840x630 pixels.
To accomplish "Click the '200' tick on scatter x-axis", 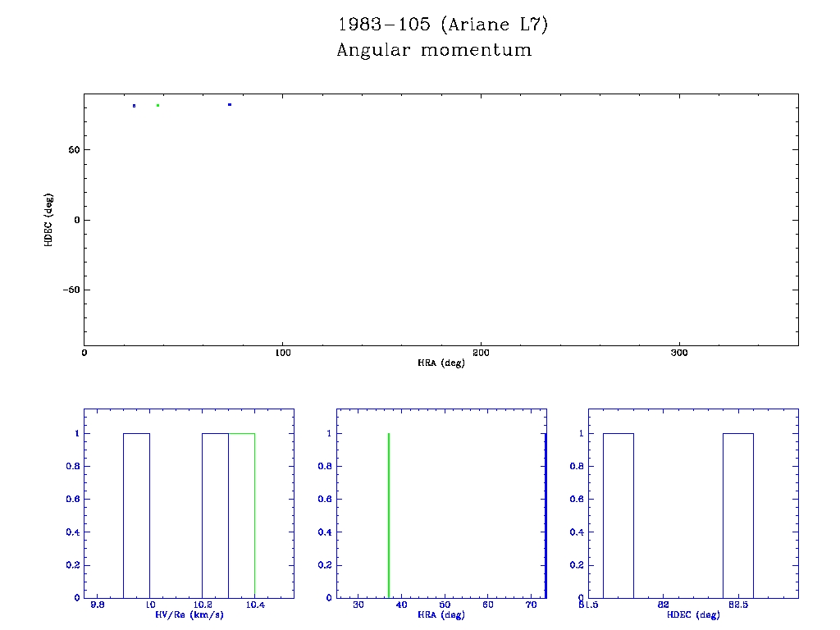I will (x=481, y=353).
